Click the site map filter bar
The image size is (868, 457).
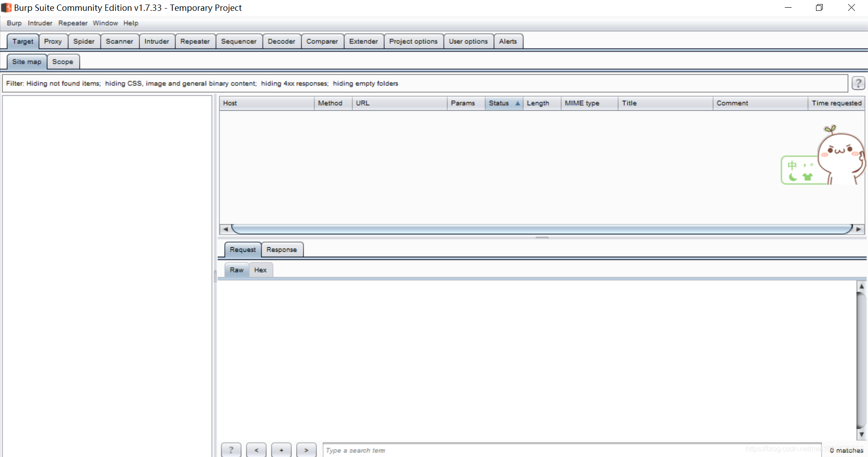425,83
